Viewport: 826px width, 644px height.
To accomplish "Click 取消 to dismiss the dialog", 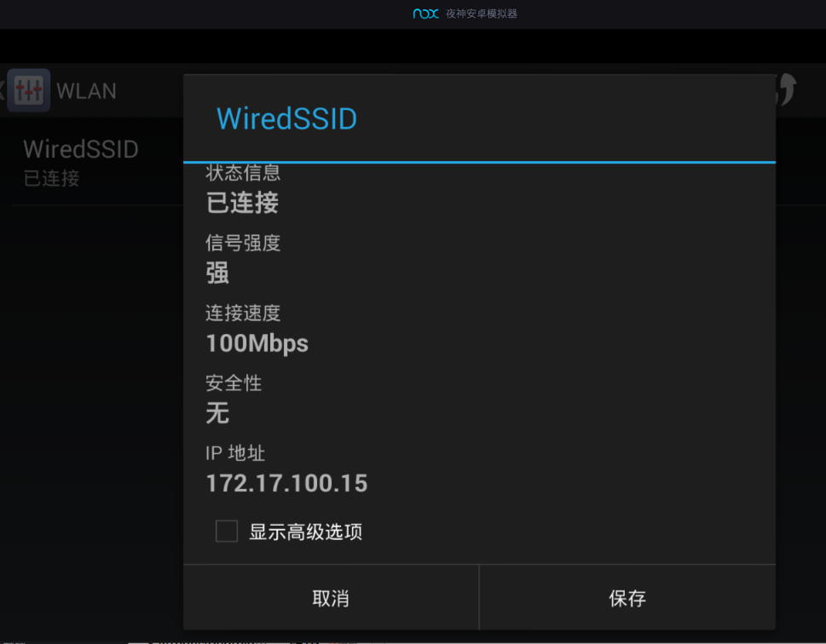I will pos(331,598).
